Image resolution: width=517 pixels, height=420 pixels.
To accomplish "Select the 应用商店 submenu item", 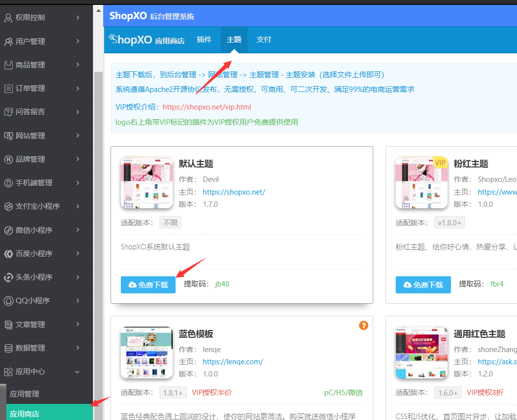I will tap(49, 413).
